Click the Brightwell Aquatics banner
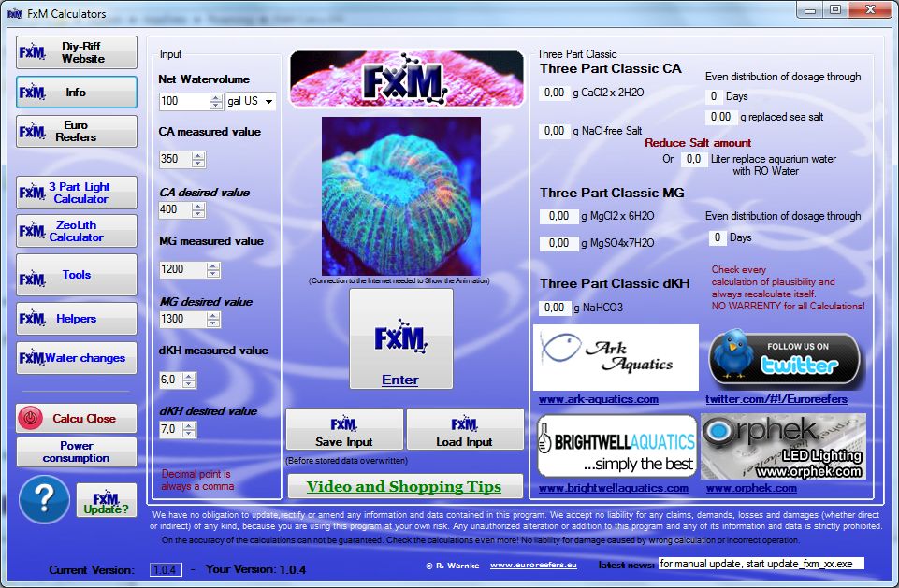The height and width of the screenshot is (588, 899). 616,447
